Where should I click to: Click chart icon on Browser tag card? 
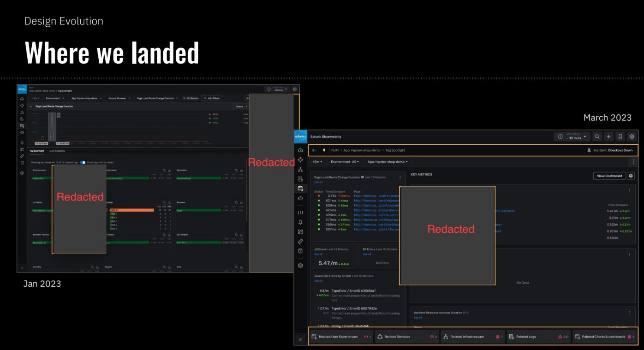(x=241, y=202)
